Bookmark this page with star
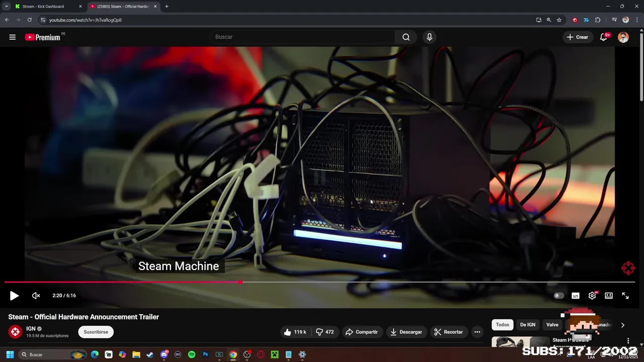The image size is (644, 362). [x=559, y=20]
